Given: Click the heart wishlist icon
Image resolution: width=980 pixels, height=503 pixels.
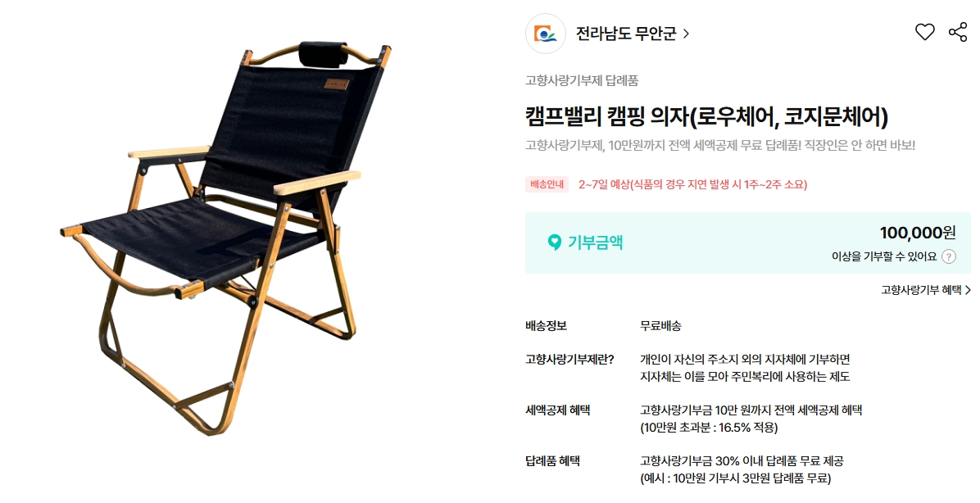Looking at the screenshot, I should 924,32.
